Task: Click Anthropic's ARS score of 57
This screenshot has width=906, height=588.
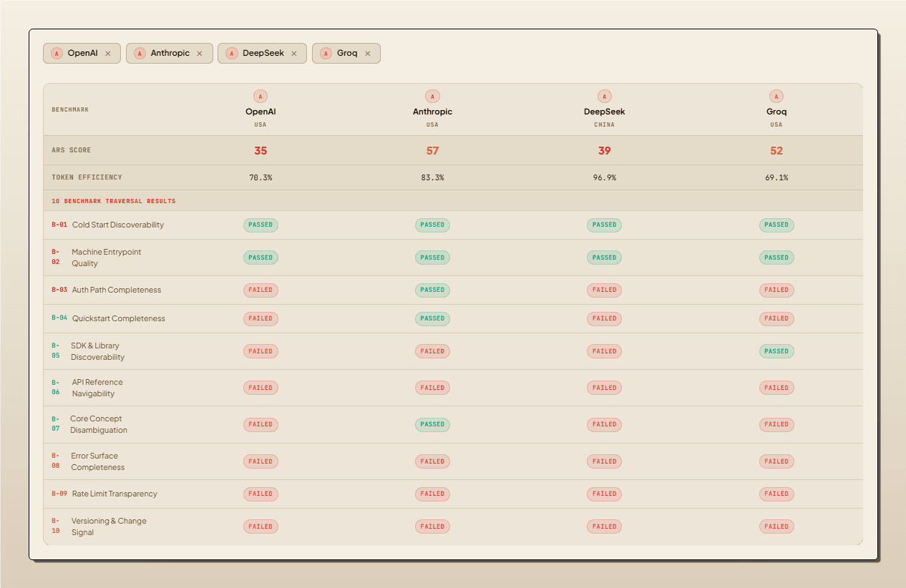Action: [432, 151]
